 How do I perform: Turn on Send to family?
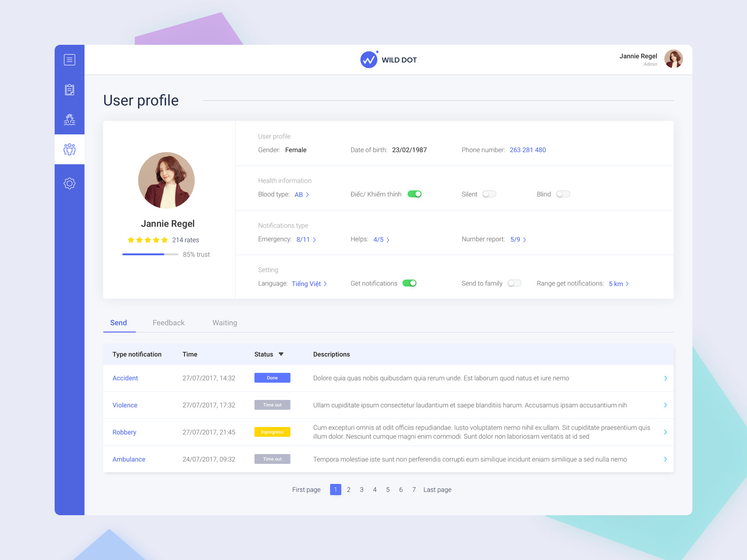click(514, 283)
